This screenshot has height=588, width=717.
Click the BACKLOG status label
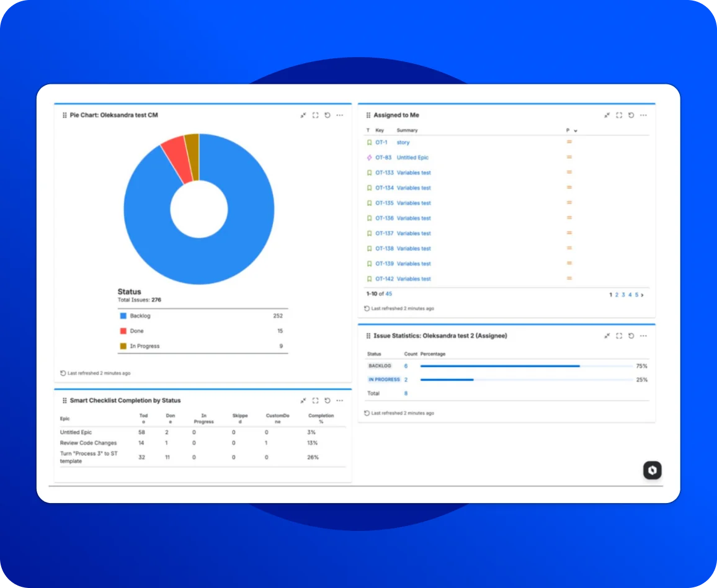coord(380,366)
